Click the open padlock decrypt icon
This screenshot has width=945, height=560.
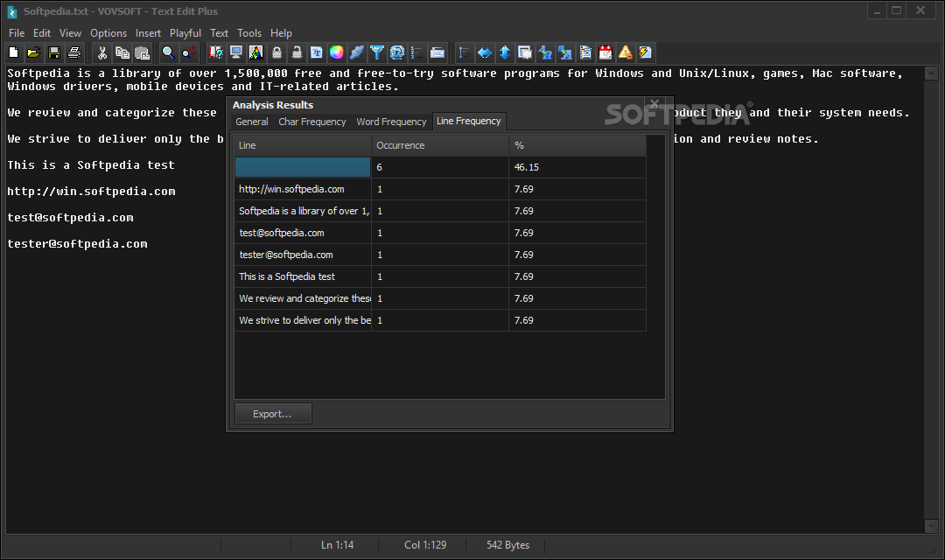pos(297,53)
